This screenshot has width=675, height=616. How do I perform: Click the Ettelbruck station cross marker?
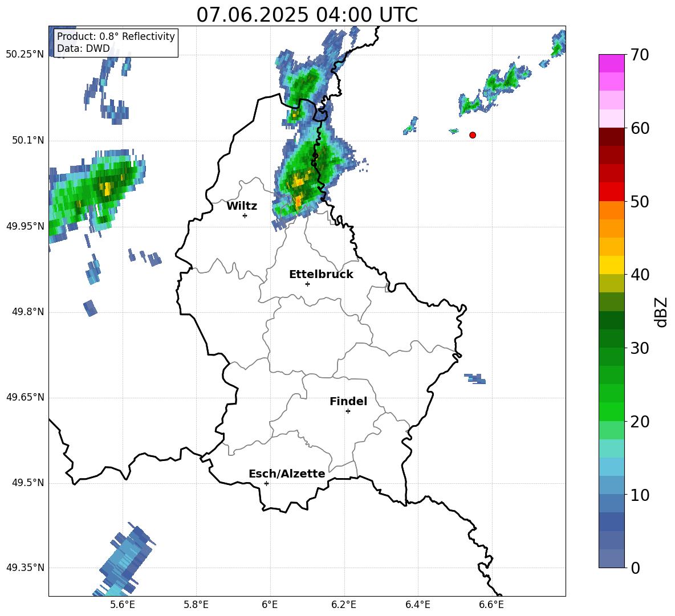pos(307,284)
